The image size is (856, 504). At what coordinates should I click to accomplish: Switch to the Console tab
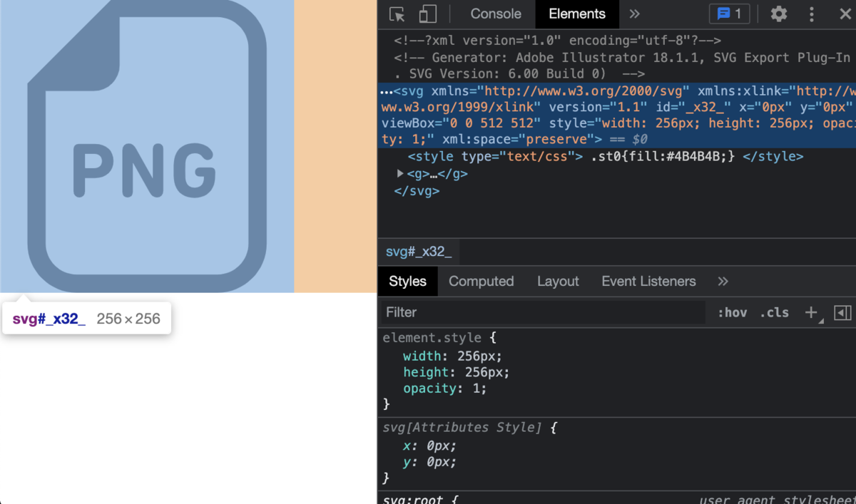tap(496, 14)
